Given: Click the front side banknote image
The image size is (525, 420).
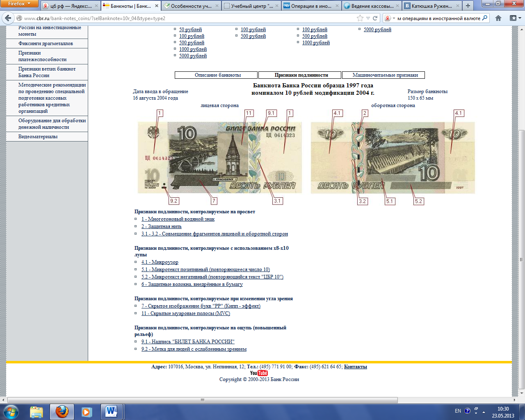Looking at the screenshot, I should tap(220, 157).
